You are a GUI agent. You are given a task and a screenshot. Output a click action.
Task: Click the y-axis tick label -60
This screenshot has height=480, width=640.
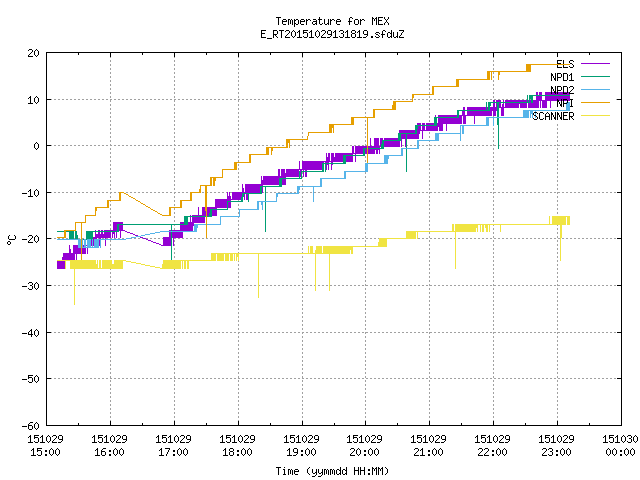coord(31,426)
